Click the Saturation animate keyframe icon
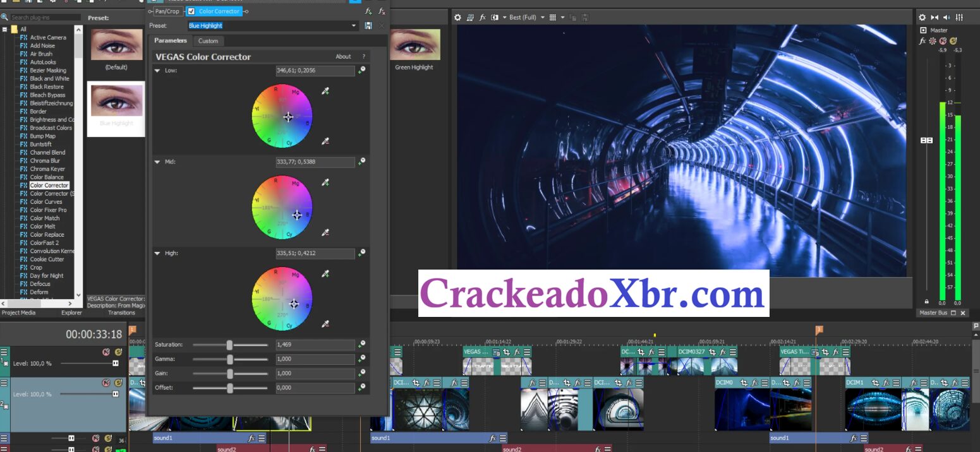Image resolution: width=980 pixels, height=452 pixels. (x=362, y=345)
